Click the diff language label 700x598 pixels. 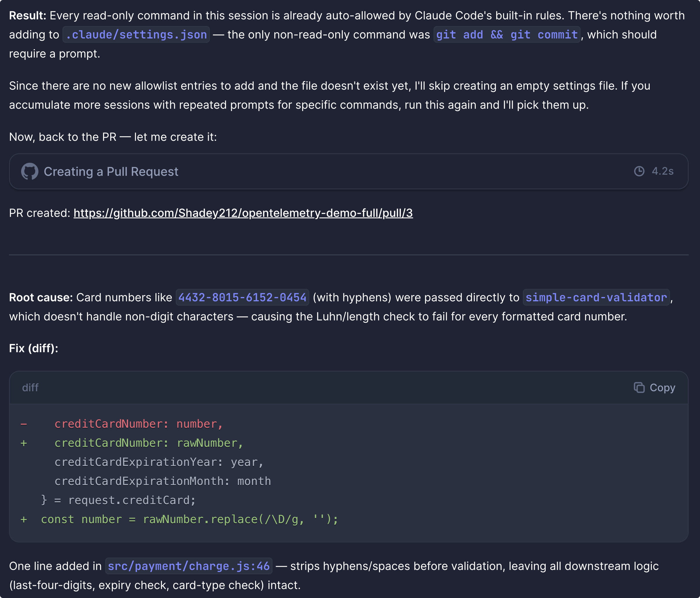(x=30, y=387)
